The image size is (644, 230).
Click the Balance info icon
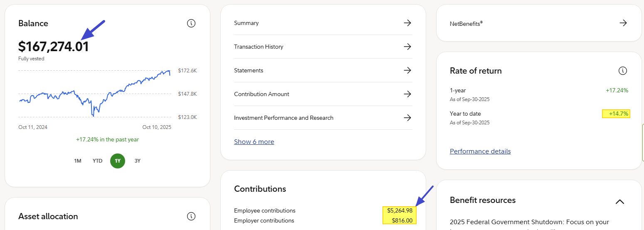tap(191, 23)
